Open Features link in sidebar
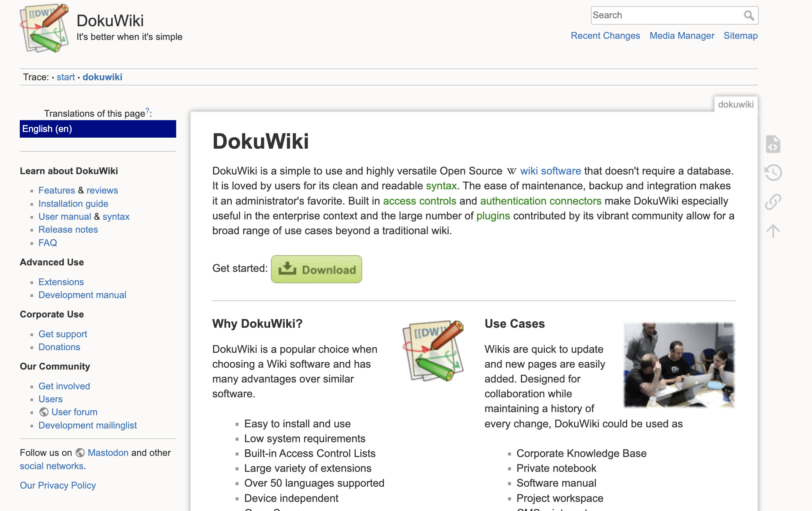The width and height of the screenshot is (812, 511). tap(57, 190)
